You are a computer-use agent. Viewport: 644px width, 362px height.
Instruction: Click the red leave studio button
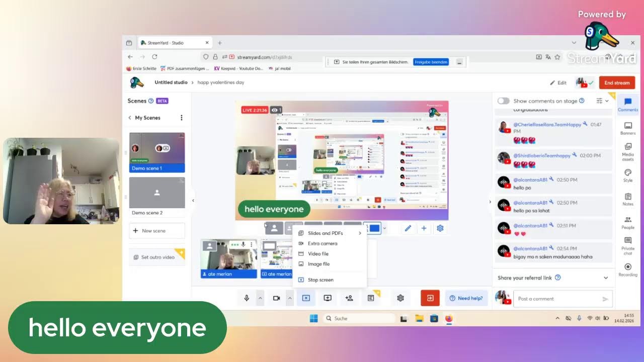[430, 298]
